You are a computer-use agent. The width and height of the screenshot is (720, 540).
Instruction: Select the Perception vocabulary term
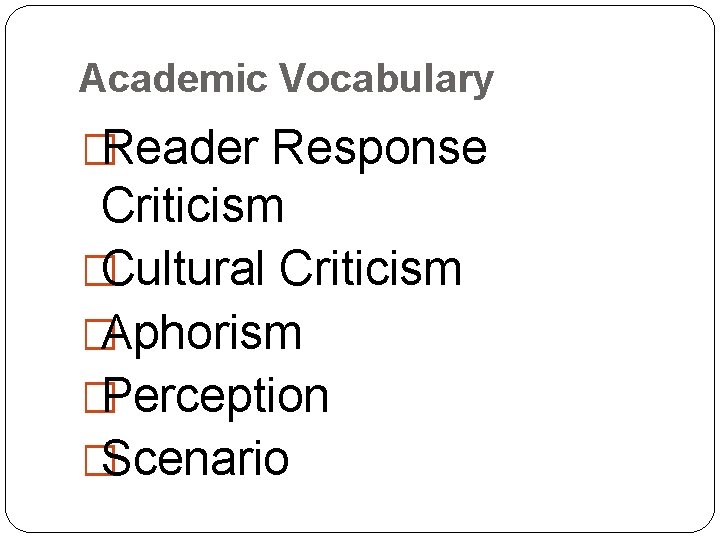click(x=216, y=398)
